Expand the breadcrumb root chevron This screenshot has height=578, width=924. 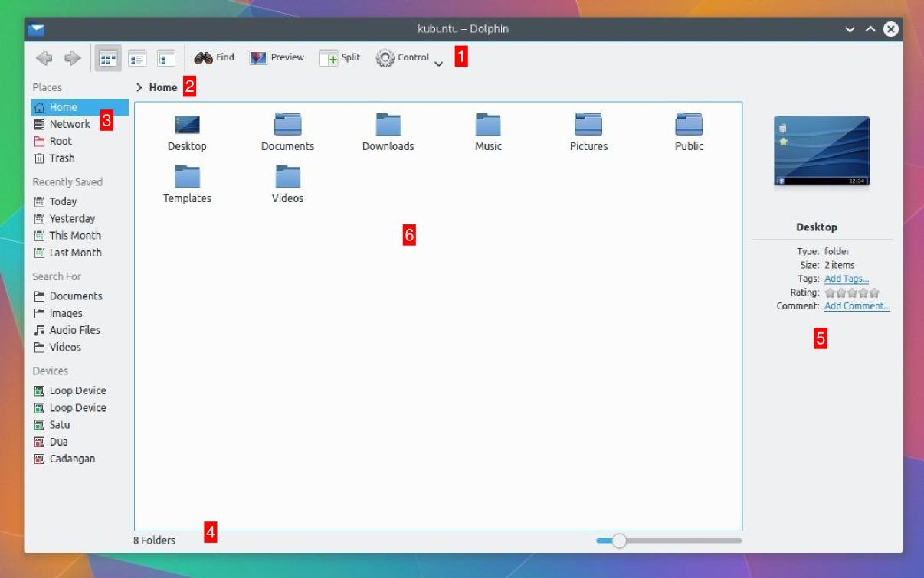click(x=140, y=87)
